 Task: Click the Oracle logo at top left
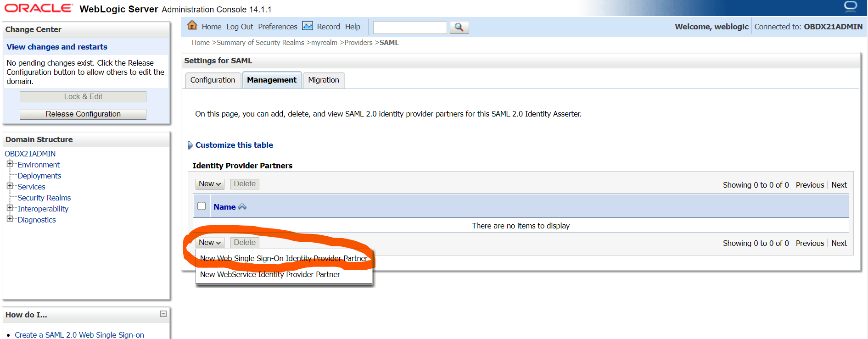tap(39, 8)
